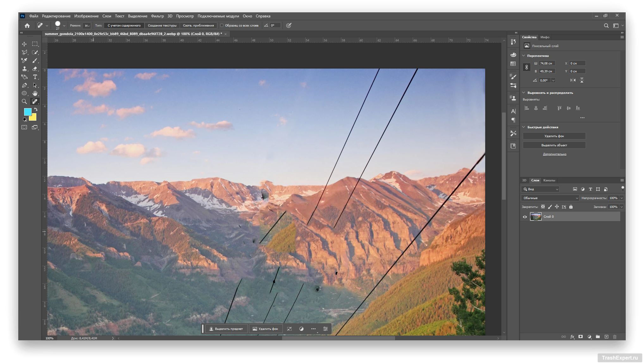This screenshot has height=364, width=644.
Task: Select the Paint Bucket tool
Action: [x=24, y=77]
